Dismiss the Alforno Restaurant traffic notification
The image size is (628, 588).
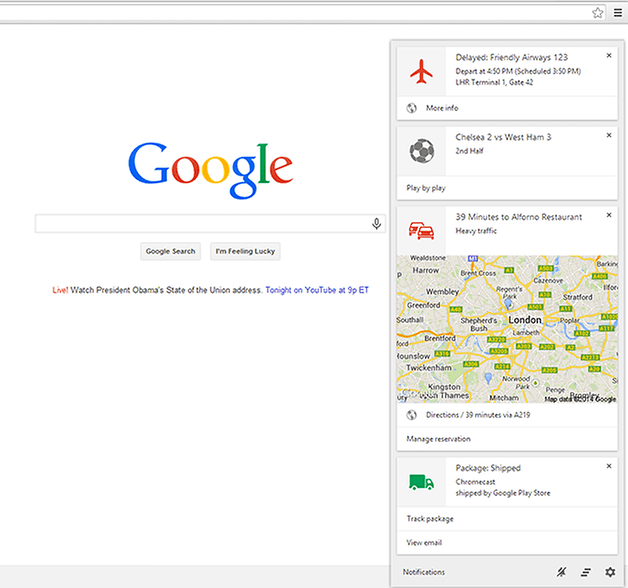609,215
